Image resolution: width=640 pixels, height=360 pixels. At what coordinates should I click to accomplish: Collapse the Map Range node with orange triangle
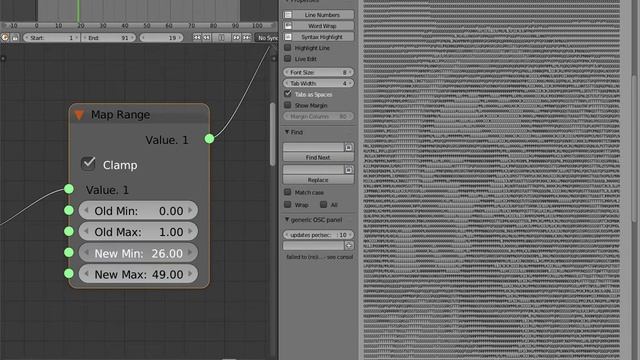[x=79, y=115]
